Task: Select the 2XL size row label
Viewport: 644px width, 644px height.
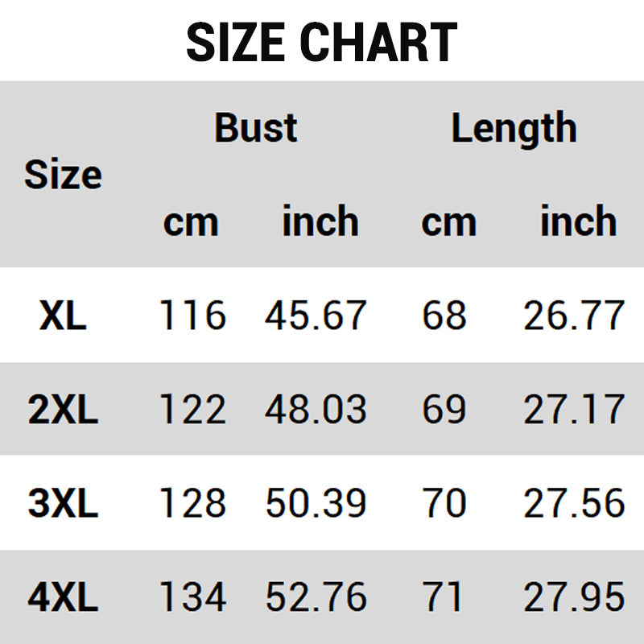Action: (x=63, y=410)
